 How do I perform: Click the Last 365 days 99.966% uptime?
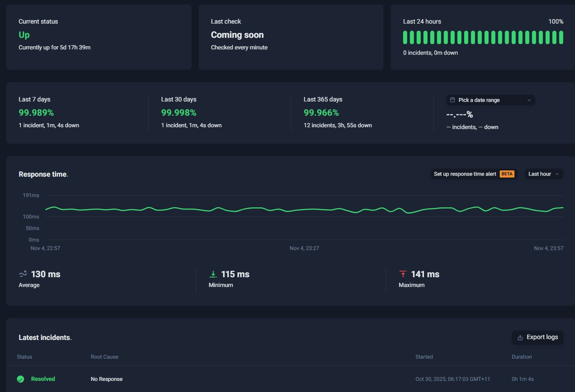[321, 113]
